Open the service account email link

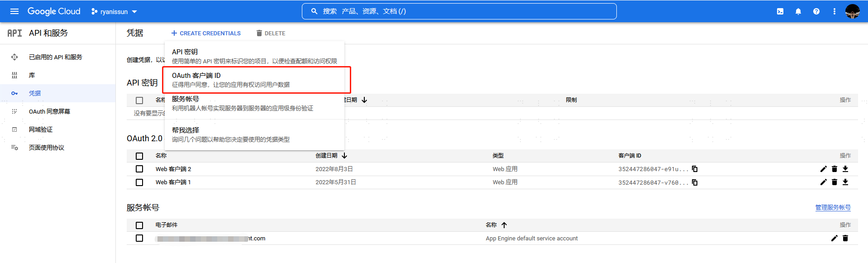coord(210,238)
